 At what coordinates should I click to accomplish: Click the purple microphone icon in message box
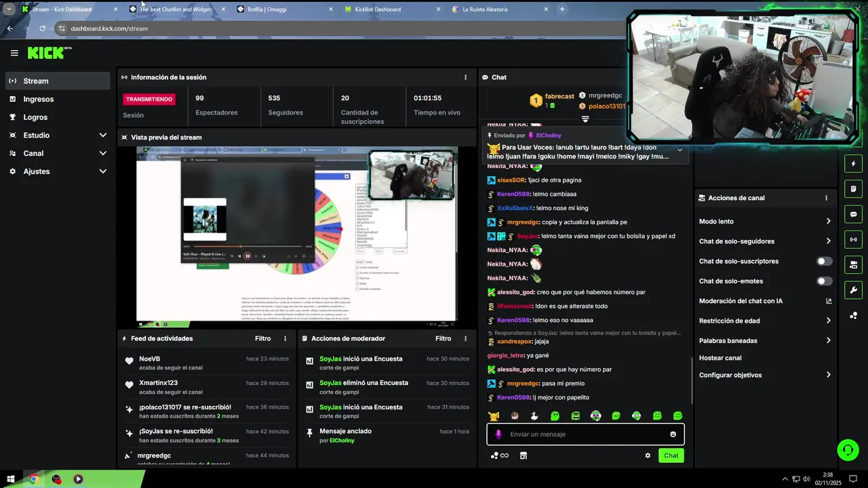pos(498,434)
